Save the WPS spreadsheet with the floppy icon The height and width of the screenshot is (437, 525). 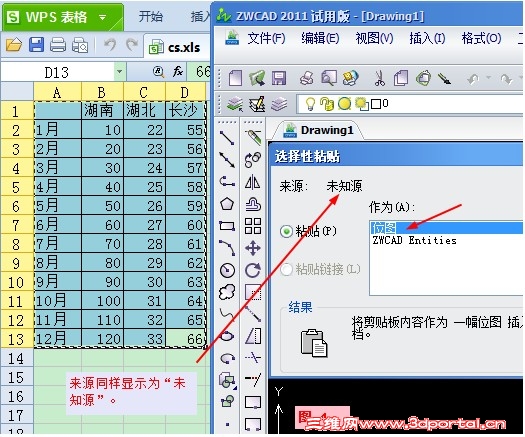[36, 45]
